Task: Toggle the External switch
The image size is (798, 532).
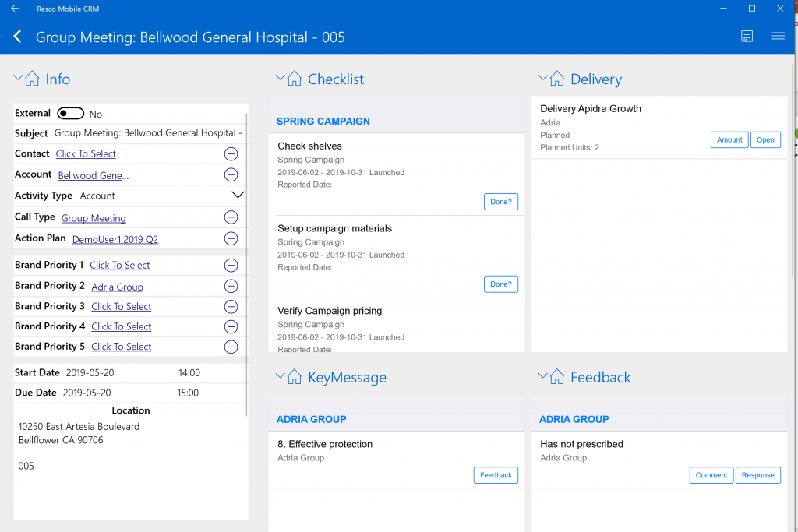Action: pyautogui.click(x=70, y=113)
